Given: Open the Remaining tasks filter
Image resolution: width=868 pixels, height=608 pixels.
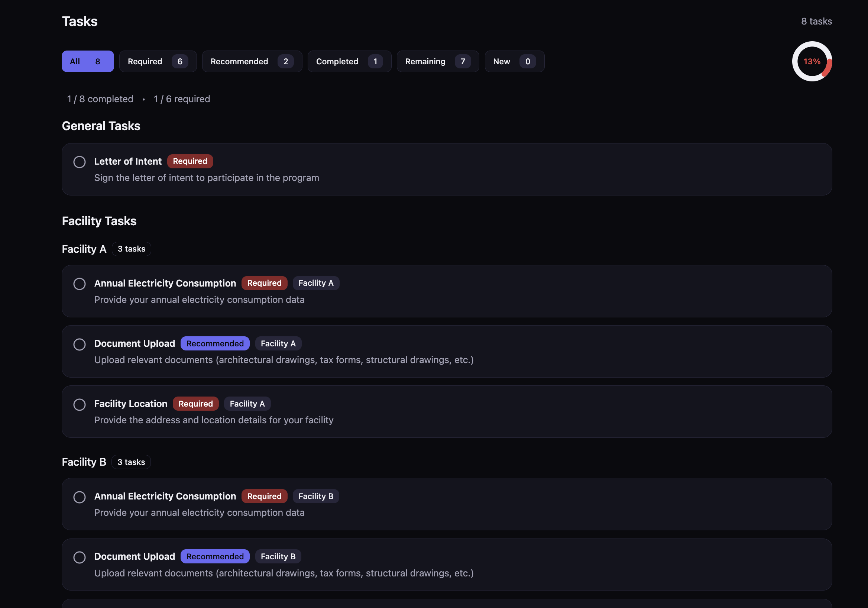Looking at the screenshot, I should 437,61.
